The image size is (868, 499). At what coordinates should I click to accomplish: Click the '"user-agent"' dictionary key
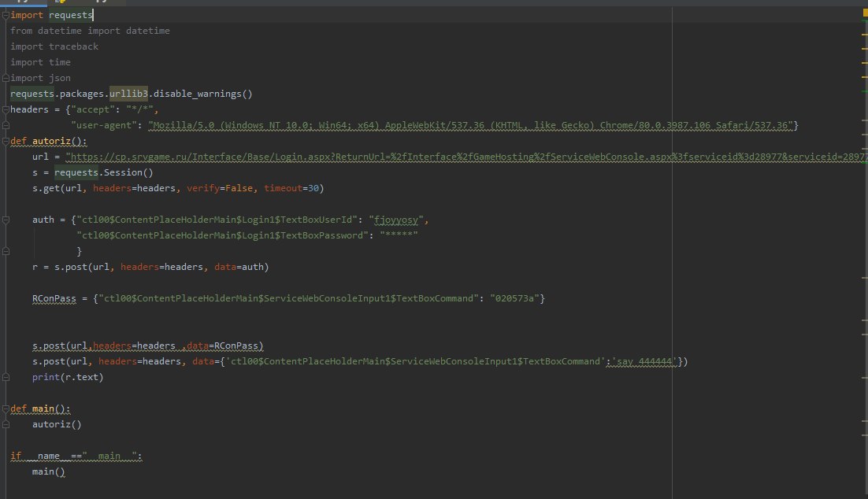103,126
